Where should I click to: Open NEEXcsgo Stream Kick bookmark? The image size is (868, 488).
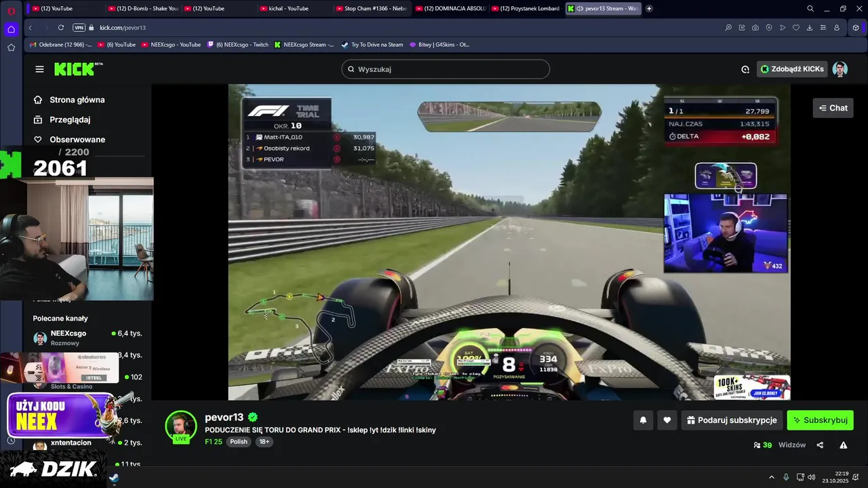[x=304, y=45]
